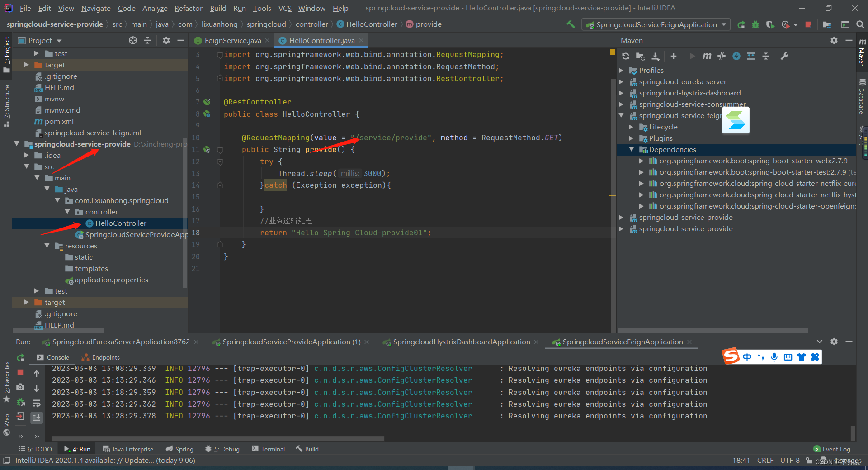Collapse the Dependencies node in Maven panel
The image size is (868, 470).
pyautogui.click(x=632, y=150)
